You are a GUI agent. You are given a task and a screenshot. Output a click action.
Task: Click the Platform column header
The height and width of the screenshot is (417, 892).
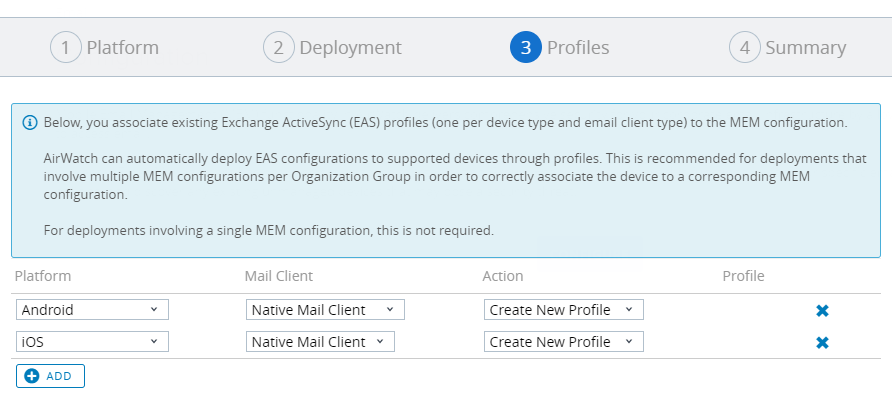click(44, 276)
